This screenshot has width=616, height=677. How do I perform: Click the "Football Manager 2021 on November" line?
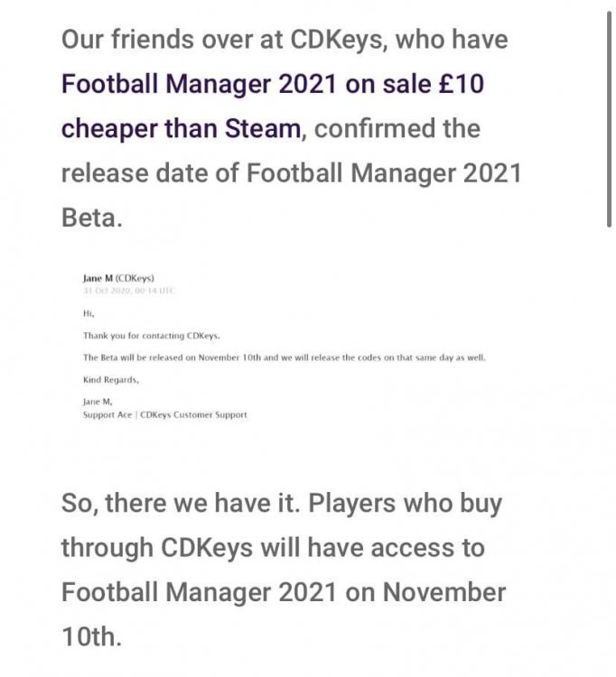click(284, 592)
